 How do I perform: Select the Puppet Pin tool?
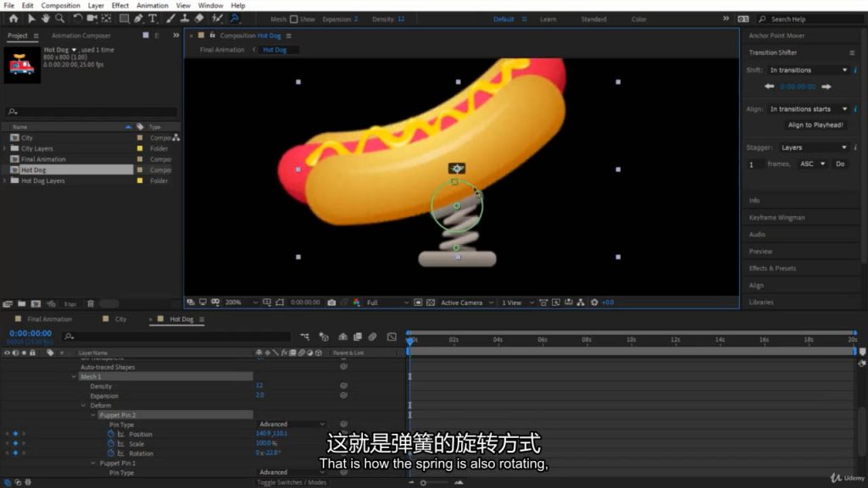tap(234, 18)
